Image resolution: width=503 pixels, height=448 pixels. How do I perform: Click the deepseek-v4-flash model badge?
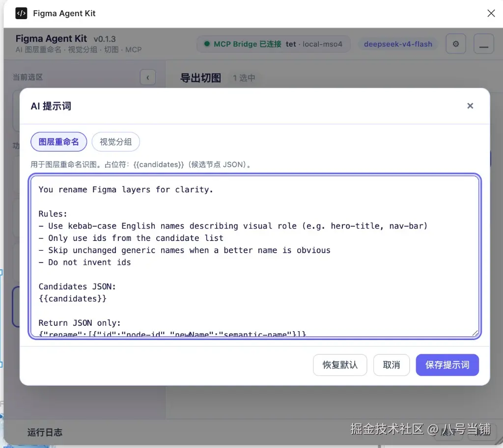[x=398, y=44]
